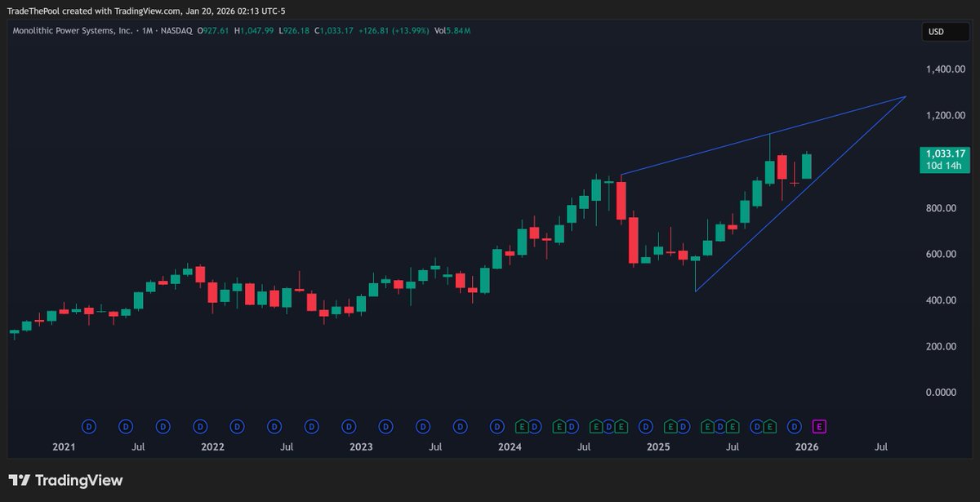980x502 pixels.
Task: Click the 800.00 price axis label
Action: pos(941,208)
